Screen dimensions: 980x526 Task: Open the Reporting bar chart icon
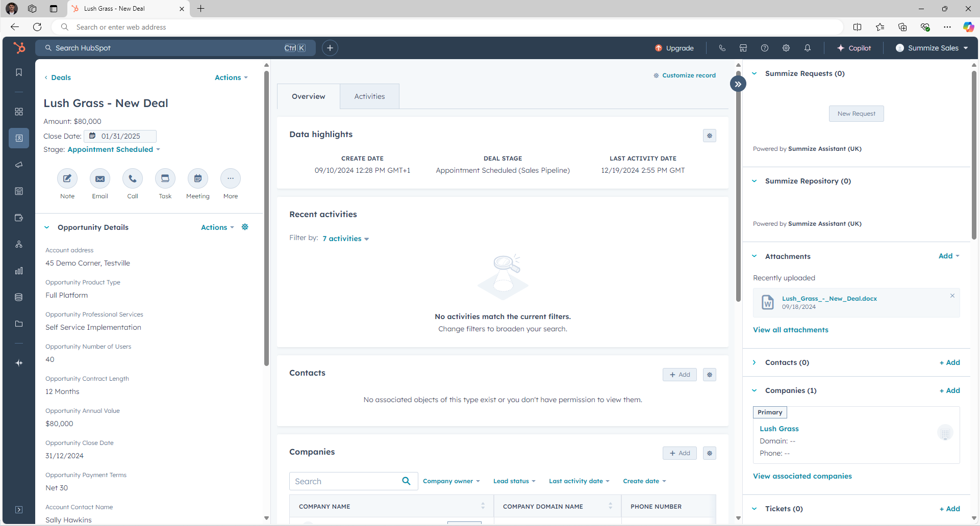(19, 271)
